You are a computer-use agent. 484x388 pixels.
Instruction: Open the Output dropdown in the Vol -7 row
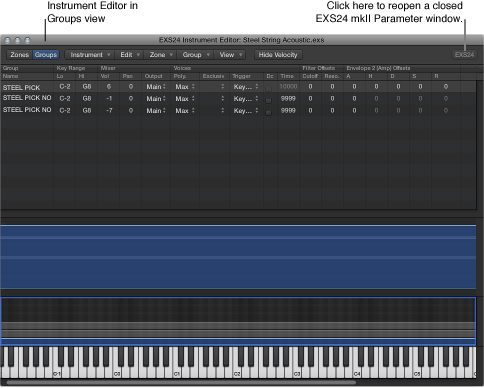pyautogui.click(x=156, y=111)
